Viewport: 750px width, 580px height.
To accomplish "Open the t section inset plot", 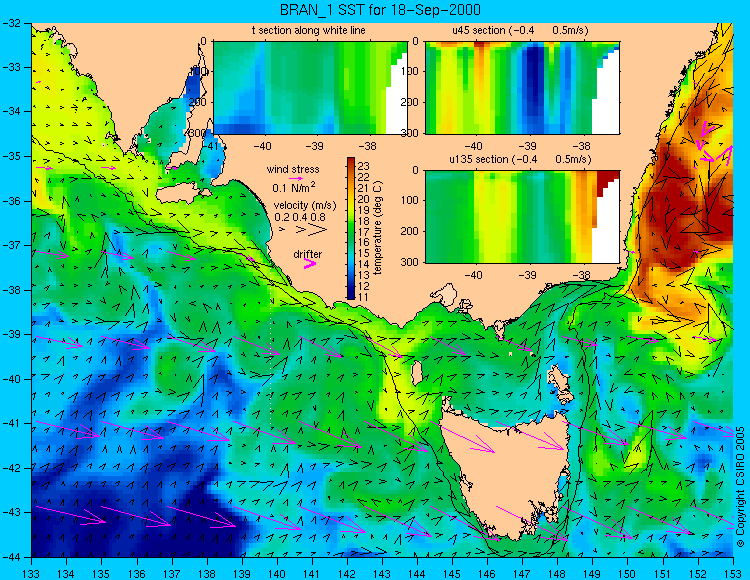I will [310, 88].
